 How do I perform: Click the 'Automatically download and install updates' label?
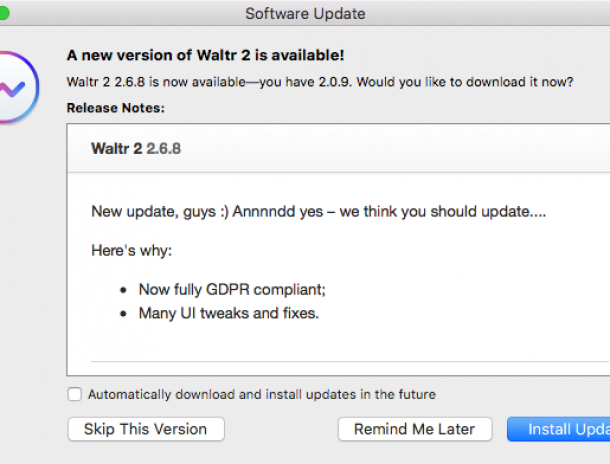pos(262,394)
